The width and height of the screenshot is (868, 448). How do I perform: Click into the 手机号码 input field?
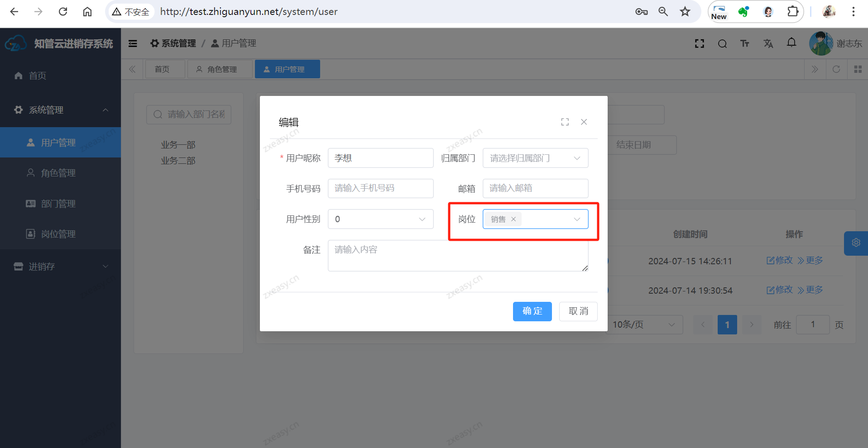tap(380, 188)
